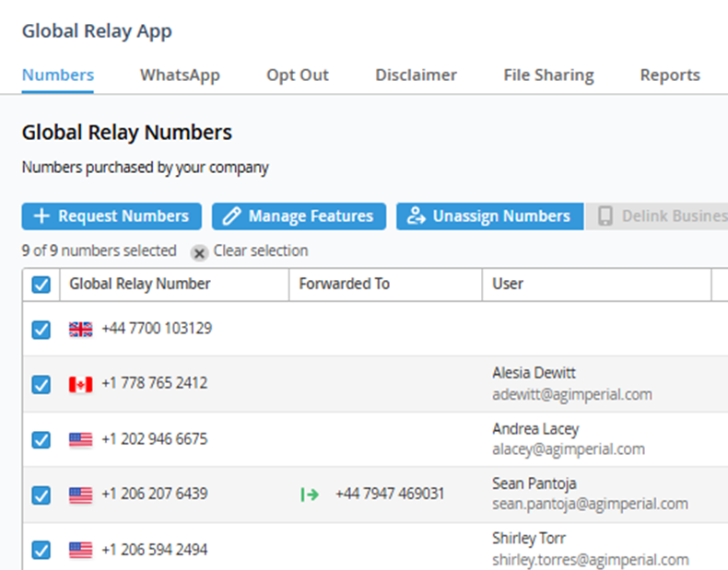The width and height of the screenshot is (728, 570).
Task: Click the Delink Business button
Action: [657, 216]
